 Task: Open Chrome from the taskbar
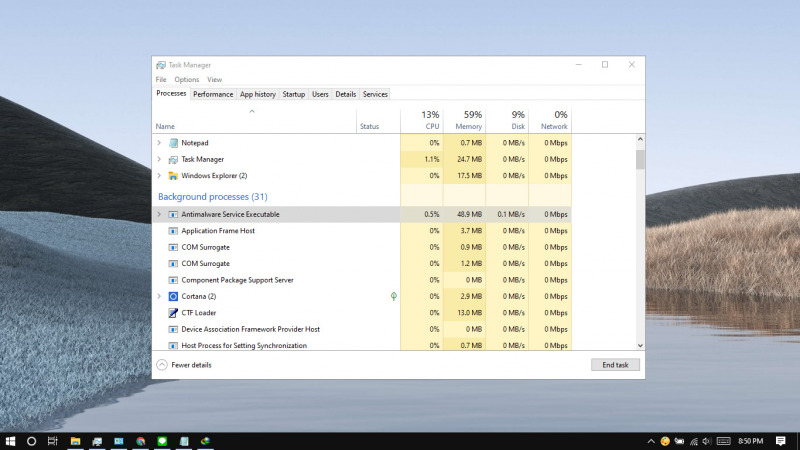pyautogui.click(x=140, y=441)
